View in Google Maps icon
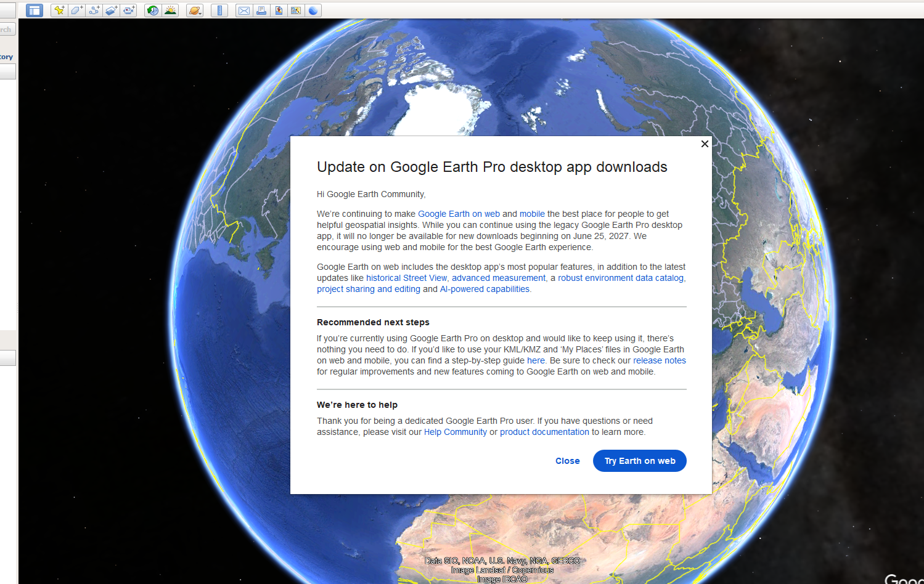This screenshot has height=584, width=924. [296, 10]
